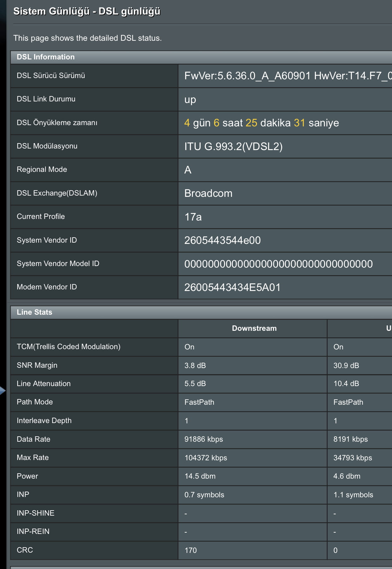The height and width of the screenshot is (569, 392).
Task: Click the DSL Link Durumu 'up' value
Action: [190, 99]
